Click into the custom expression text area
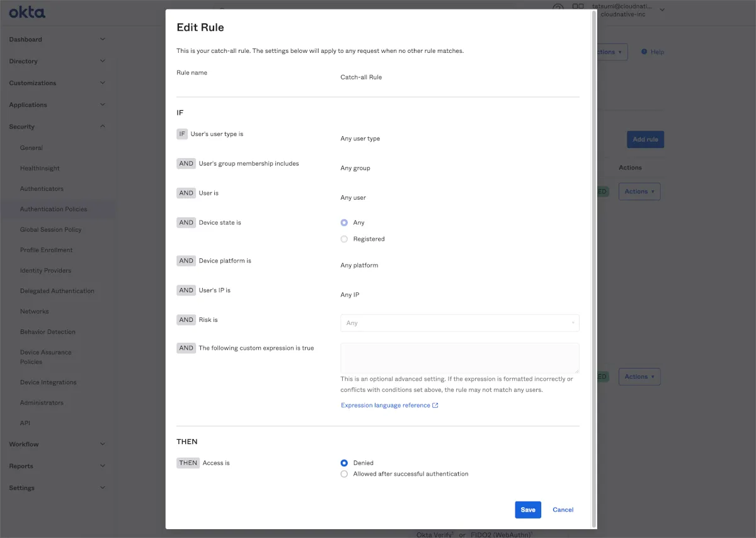 click(x=459, y=358)
